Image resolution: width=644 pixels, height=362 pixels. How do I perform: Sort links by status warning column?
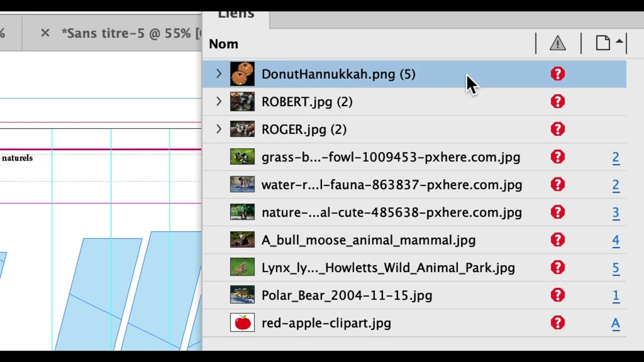click(x=557, y=44)
